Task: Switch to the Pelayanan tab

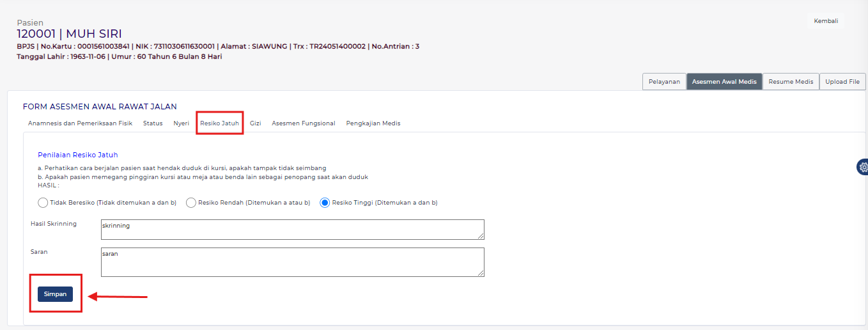Action: point(664,82)
